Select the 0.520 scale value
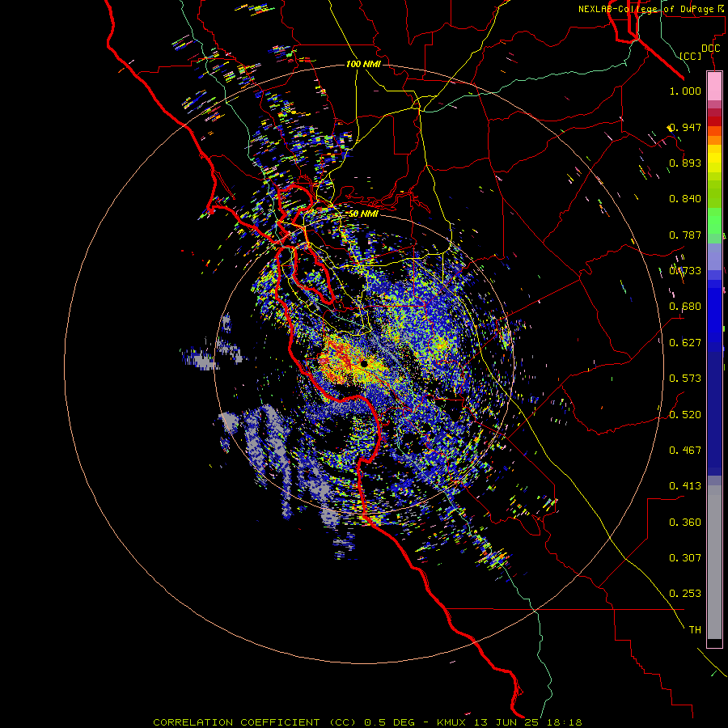Screen dimensions: 728x728 point(685,415)
